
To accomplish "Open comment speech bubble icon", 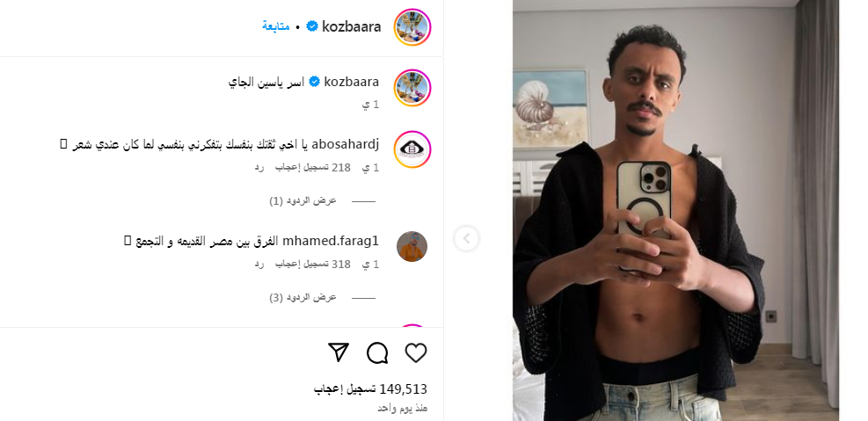I will [377, 353].
